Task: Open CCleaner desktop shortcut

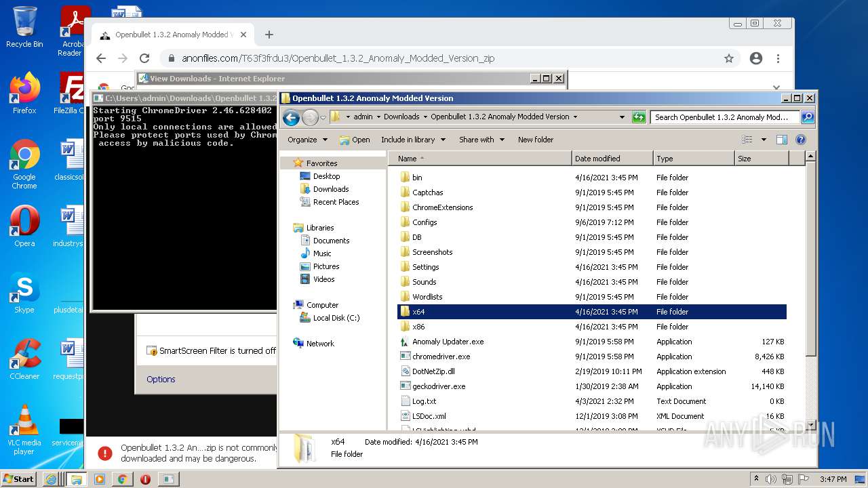Action: click(24, 359)
